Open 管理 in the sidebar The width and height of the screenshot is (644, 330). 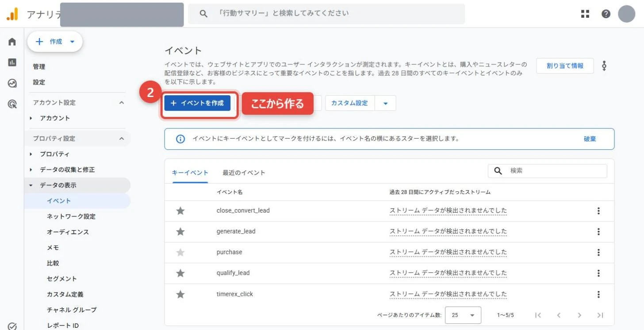(39, 67)
